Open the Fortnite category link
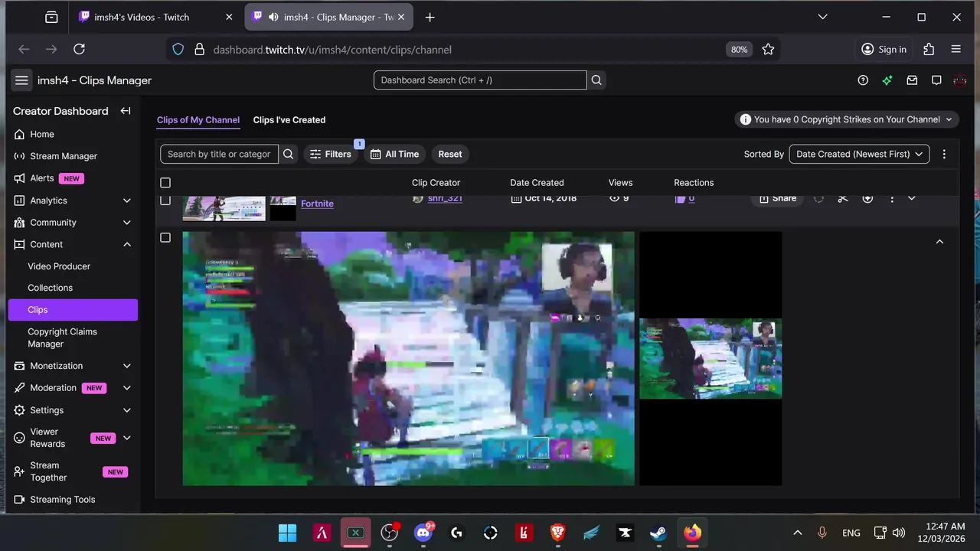The image size is (980, 551). coord(317,204)
